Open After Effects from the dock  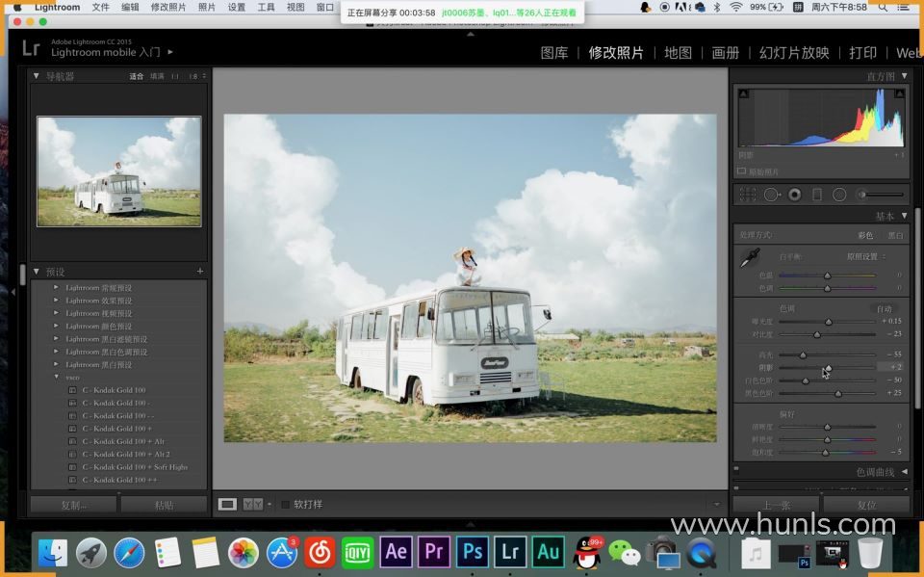[396, 552]
